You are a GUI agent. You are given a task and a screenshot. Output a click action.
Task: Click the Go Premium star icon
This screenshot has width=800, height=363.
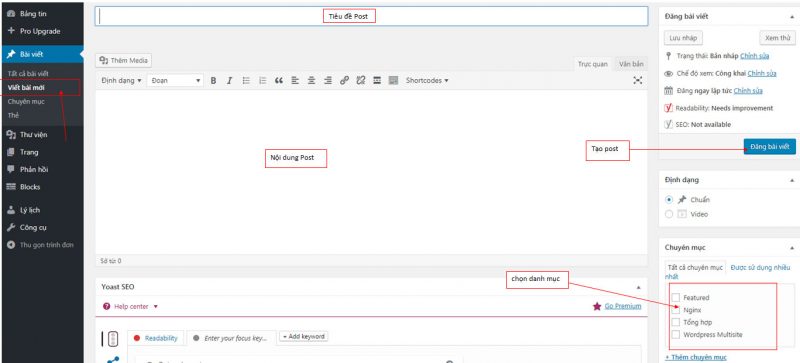click(x=596, y=306)
